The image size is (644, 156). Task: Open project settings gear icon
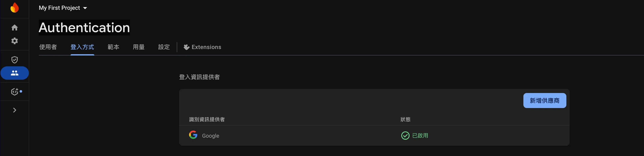click(x=14, y=41)
